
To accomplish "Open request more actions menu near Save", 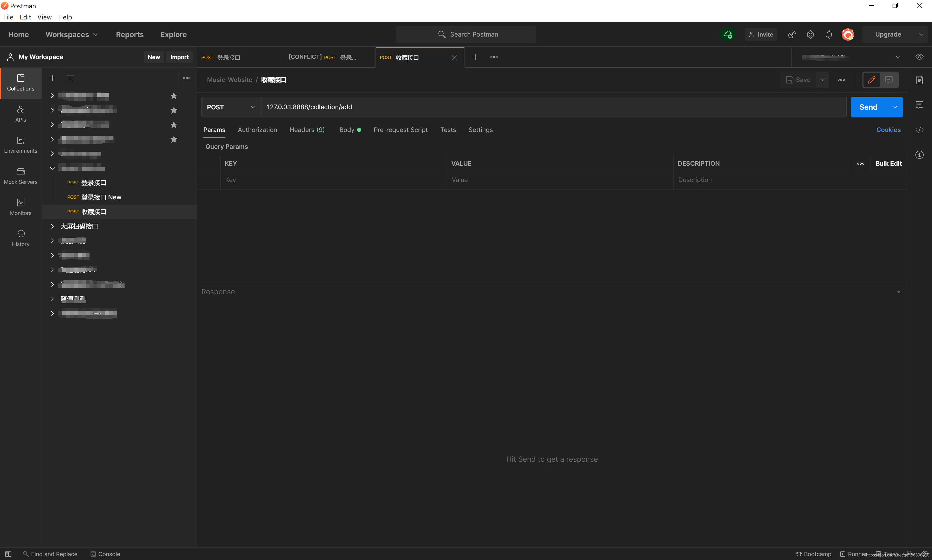I will (x=841, y=80).
